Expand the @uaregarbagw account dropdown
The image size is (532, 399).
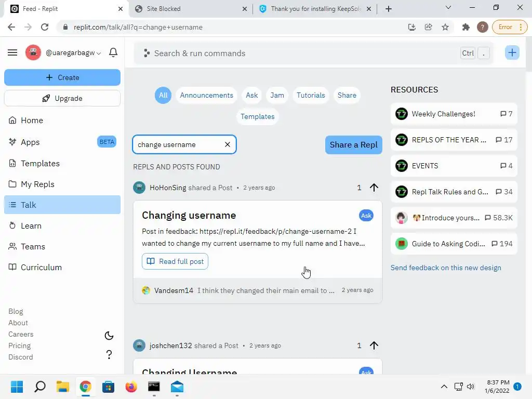[x=73, y=53]
